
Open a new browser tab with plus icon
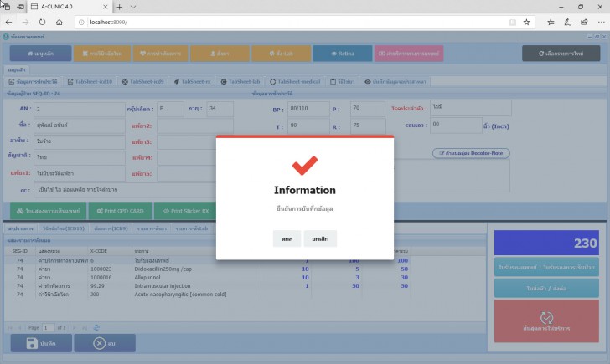tap(120, 7)
